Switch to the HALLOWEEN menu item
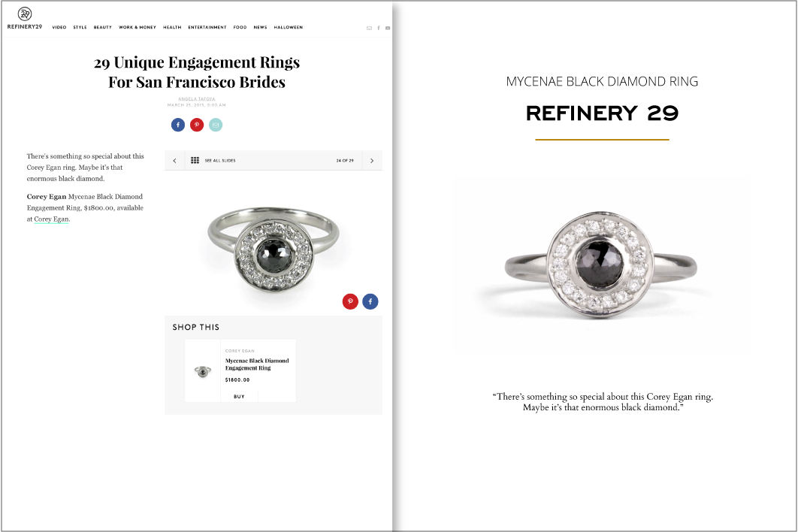Image resolution: width=798 pixels, height=532 pixels. coord(288,27)
